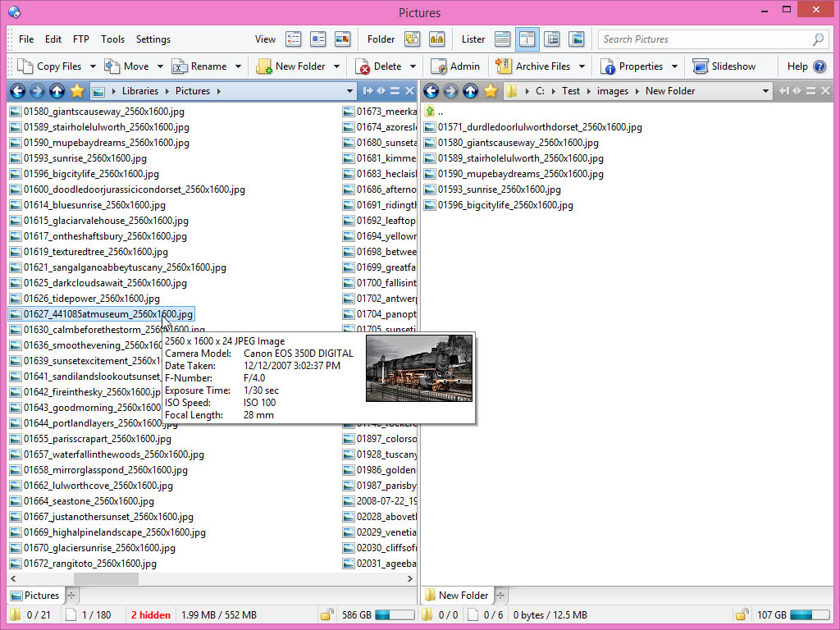
Task: Click the Help question mark icon
Action: (x=819, y=66)
